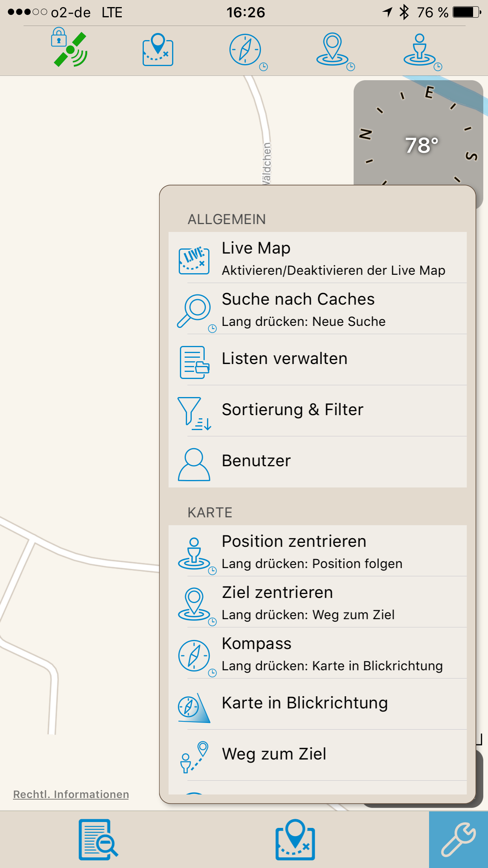
Task: Tap the target pin icon in top toolbar
Action: [x=334, y=51]
